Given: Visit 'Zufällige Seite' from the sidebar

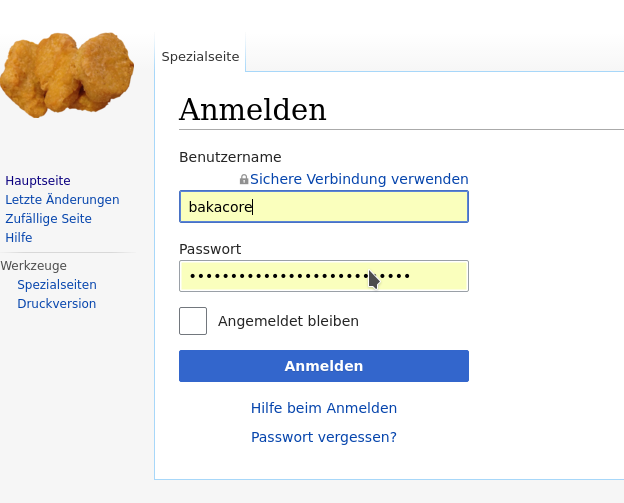Looking at the screenshot, I should (48, 218).
